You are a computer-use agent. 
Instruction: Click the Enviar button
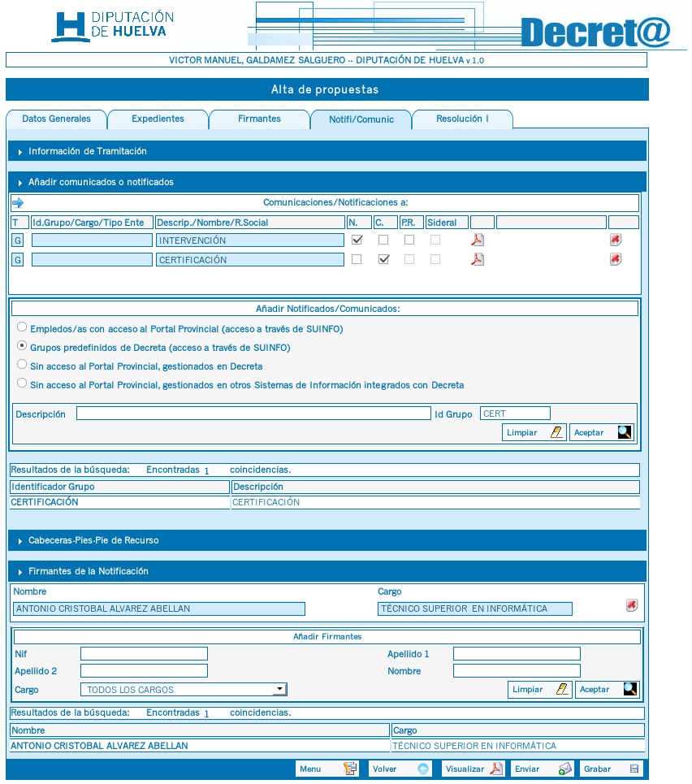coord(543,769)
